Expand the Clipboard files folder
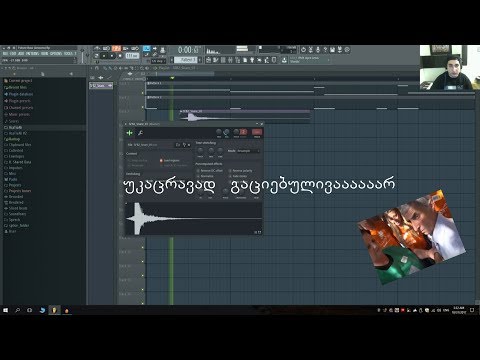Viewport: 480px width, 360px height. tap(18, 145)
